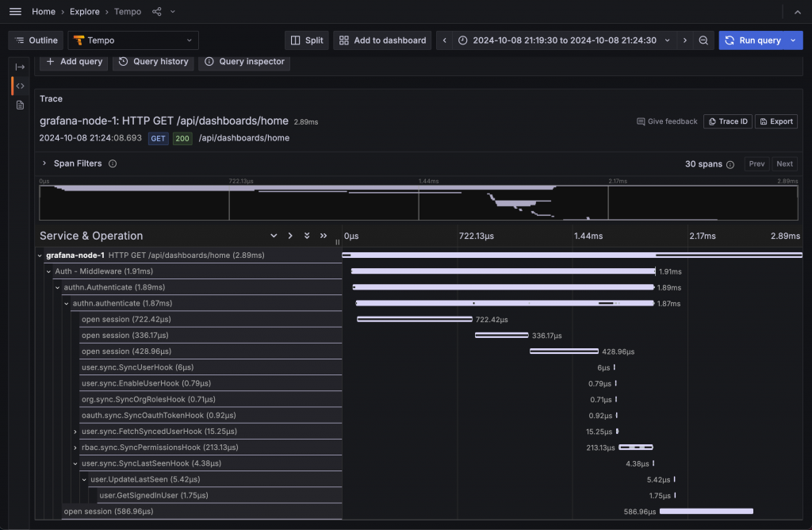Click the column resize divider handle

pos(338,242)
